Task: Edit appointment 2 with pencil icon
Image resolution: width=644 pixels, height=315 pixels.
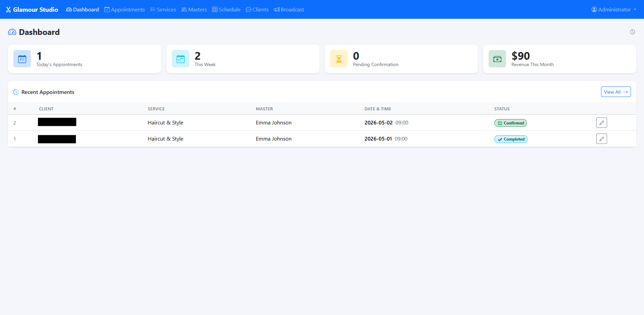Action: [602, 123]
